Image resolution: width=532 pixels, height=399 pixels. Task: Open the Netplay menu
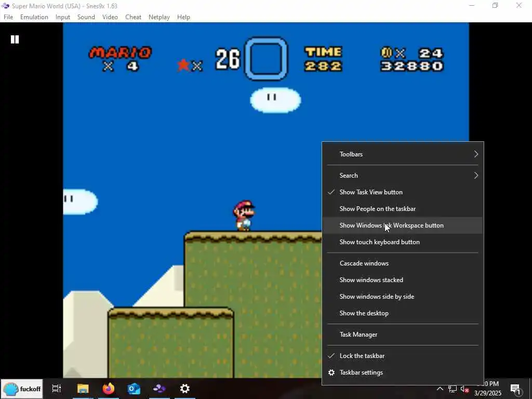(x=159, y=17)
